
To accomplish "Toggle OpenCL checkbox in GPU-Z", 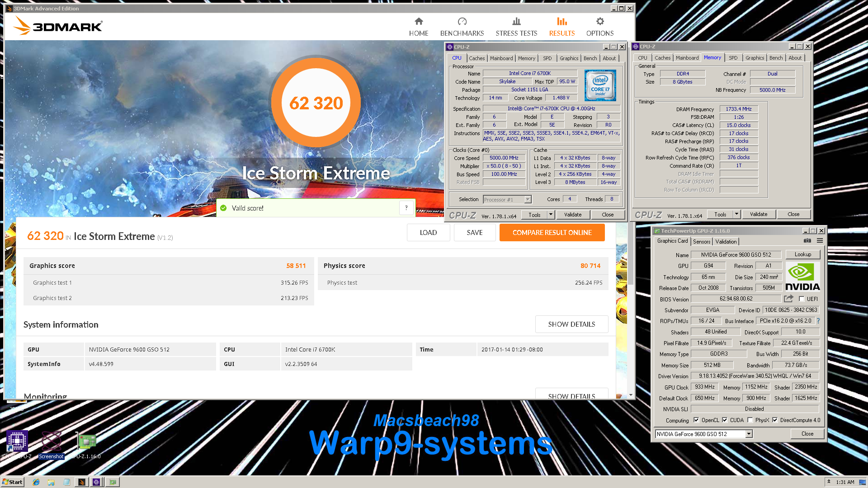I will 696,420.
